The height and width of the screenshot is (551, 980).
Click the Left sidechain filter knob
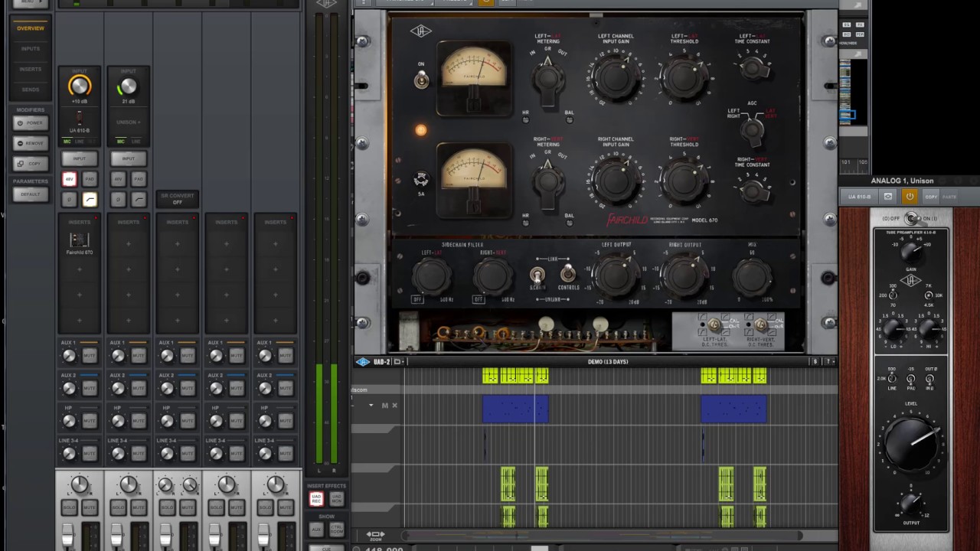[431, 276]
